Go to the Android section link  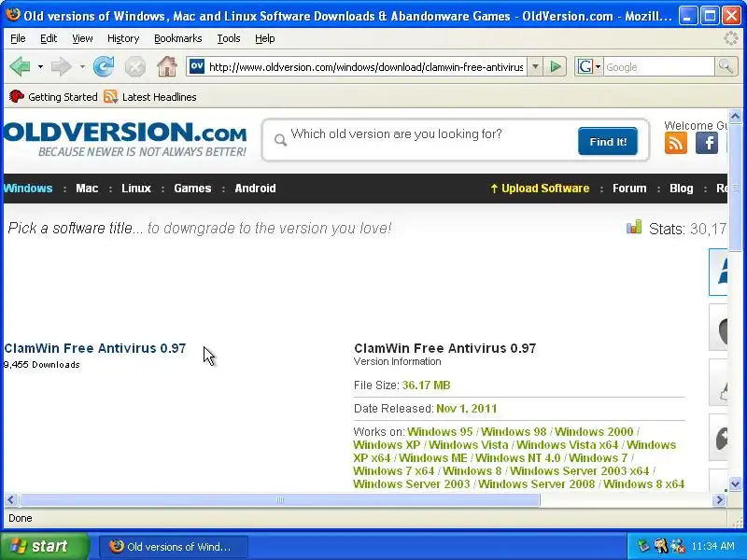255,189
